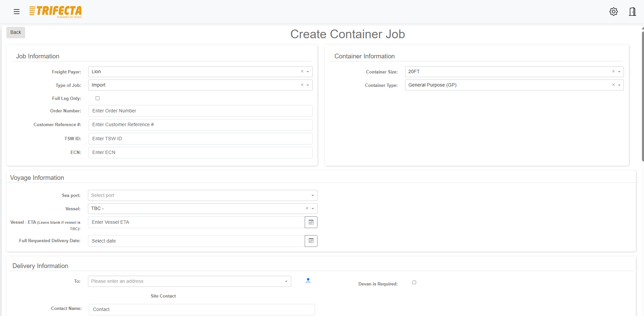Viewport: 644px width, 316px height.
Task: Click the Devan is Required label
Action: [378, 284]
